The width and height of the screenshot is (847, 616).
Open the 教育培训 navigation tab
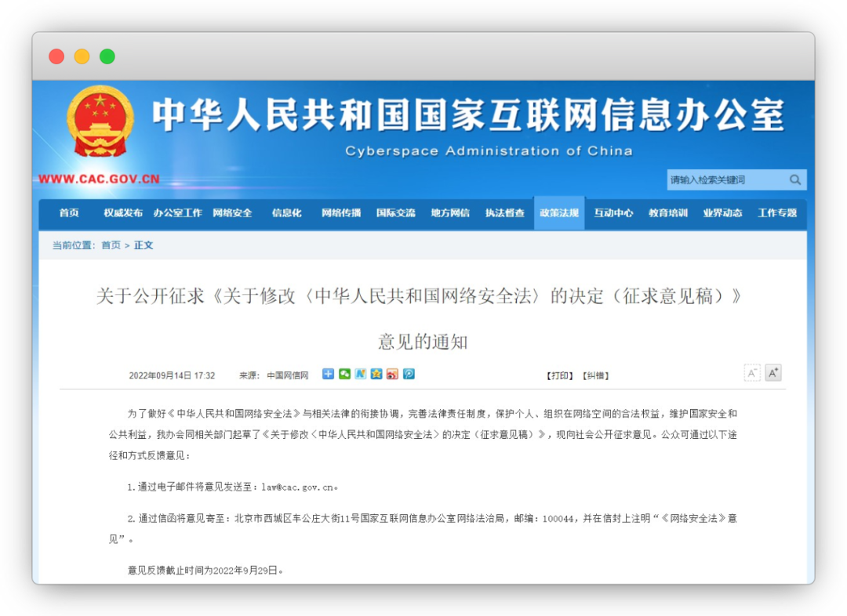(x=667, y=212)
